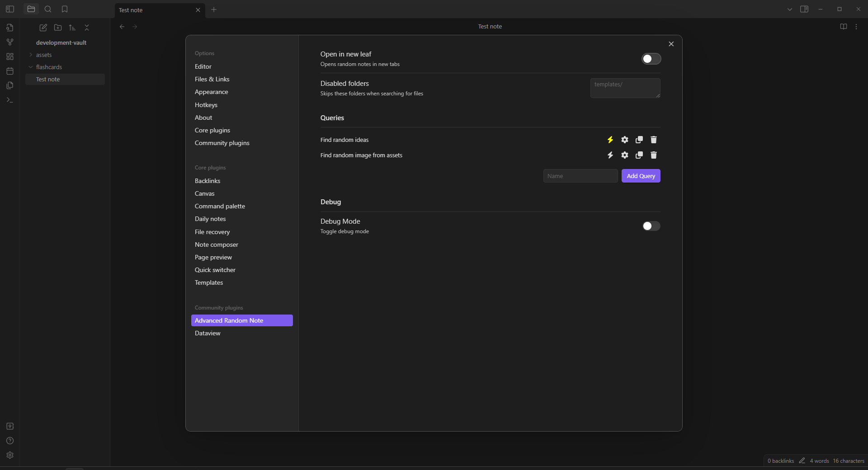This screenshot has width=868, height=470.
Task: Click the insert template ribbon icon
Action: pyautogui.click(x=10, y=85)
